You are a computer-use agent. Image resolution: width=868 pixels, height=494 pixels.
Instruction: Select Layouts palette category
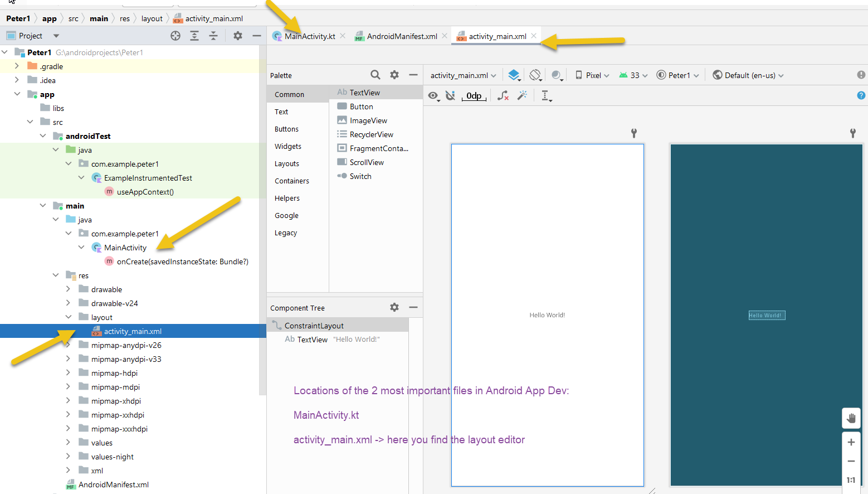click(298, 163)
